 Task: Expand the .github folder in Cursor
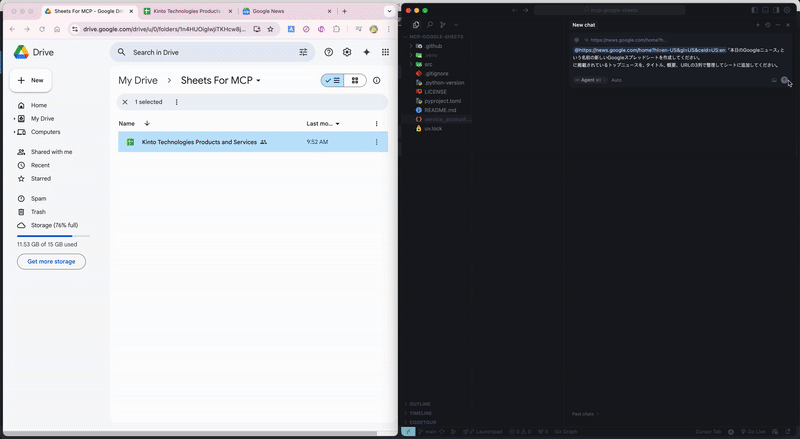point(411,46)
